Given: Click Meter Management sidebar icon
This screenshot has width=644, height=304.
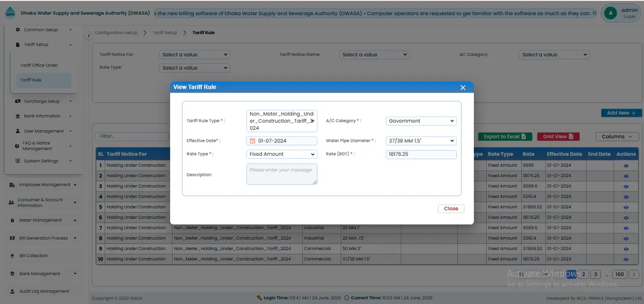Looking at the screenshot, I should click(12, 221).
